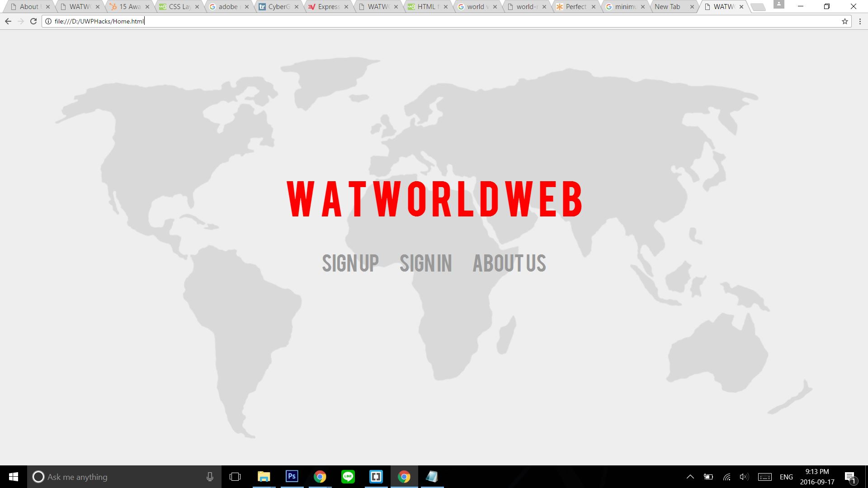Click the browser reload button
Image resolution: width=868 pixels, height=488 pixels.
33,21
